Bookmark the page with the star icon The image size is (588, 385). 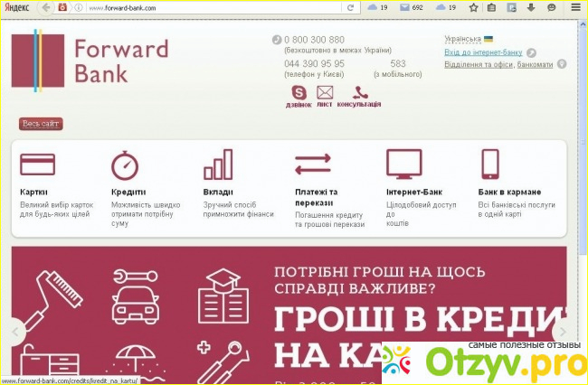473,7
